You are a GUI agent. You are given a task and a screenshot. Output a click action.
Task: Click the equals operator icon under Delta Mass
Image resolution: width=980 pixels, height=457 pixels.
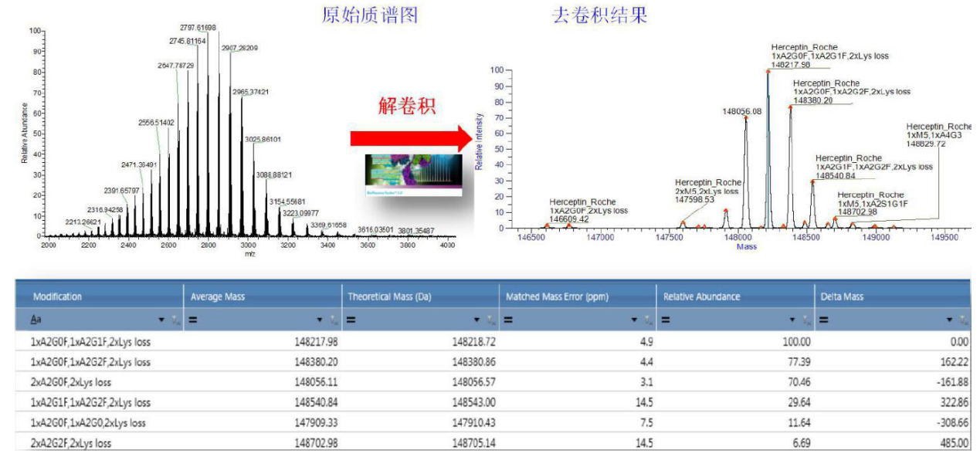click(825, 319)
